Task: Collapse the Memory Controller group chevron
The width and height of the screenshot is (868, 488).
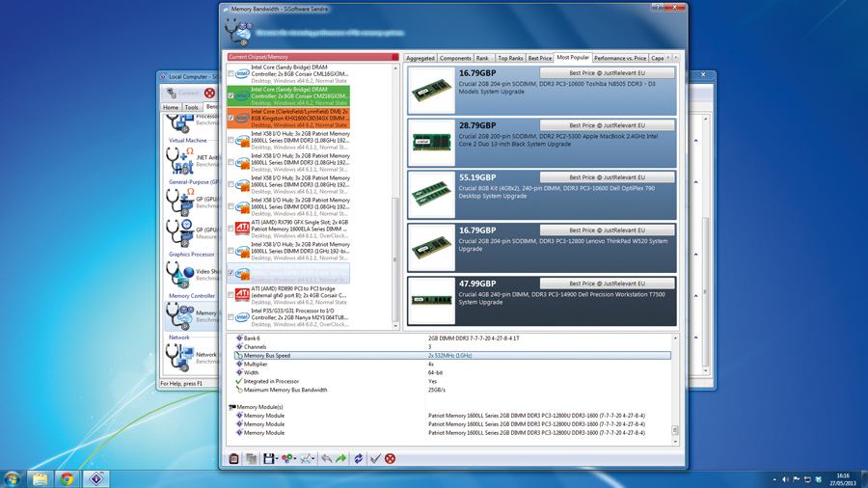Action: pyautogui.click(x=695, y=296)
